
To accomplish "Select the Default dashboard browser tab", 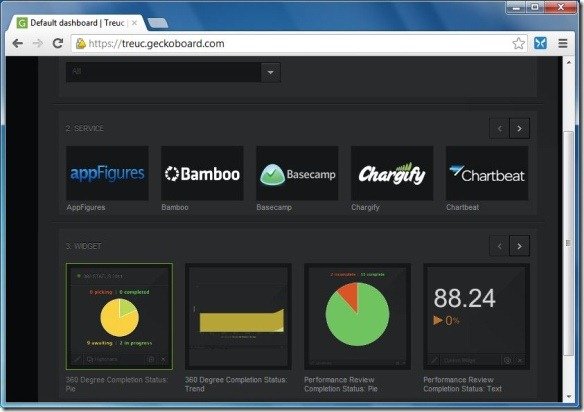I will coord(76,23).
